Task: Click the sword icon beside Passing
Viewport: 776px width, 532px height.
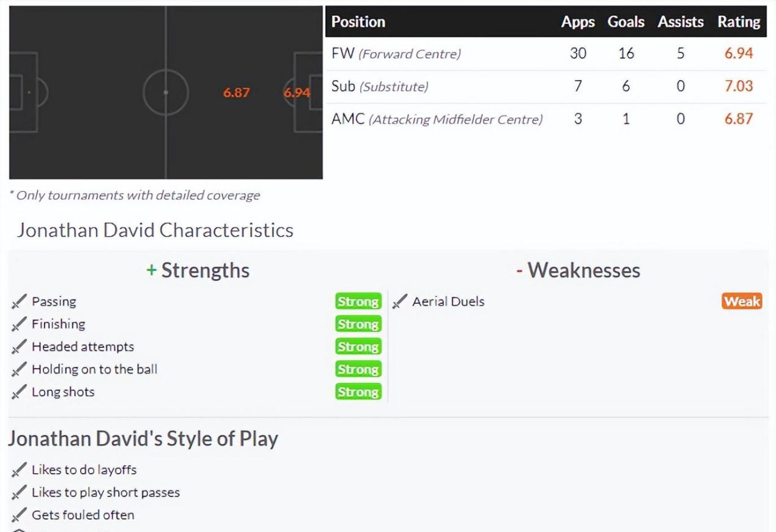Action: (19, 301)
